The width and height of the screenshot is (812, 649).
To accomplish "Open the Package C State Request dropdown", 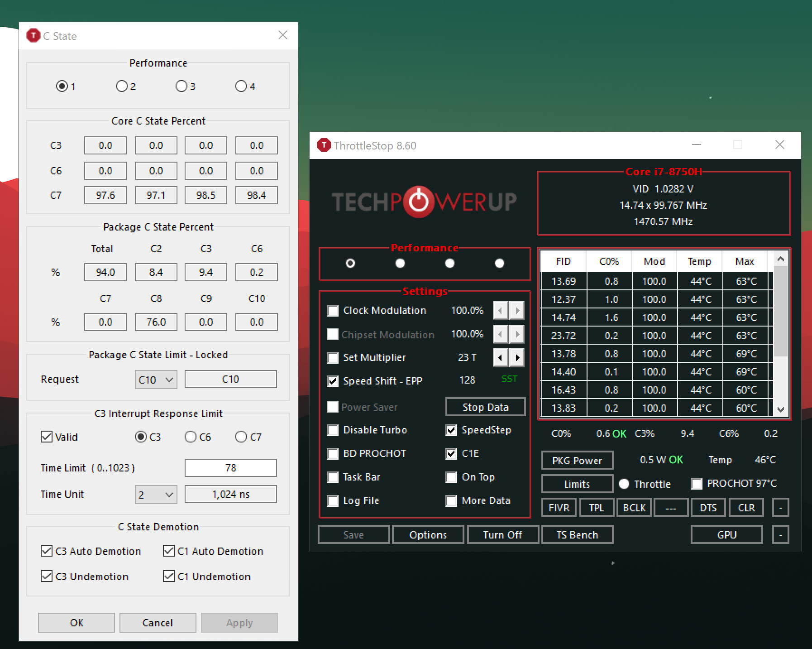I will (156, 380).
